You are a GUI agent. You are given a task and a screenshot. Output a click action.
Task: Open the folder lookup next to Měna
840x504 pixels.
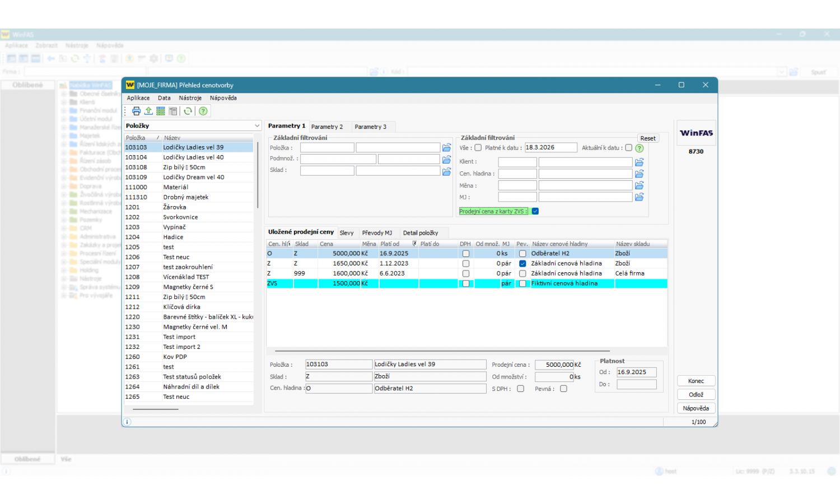(639, 185)
